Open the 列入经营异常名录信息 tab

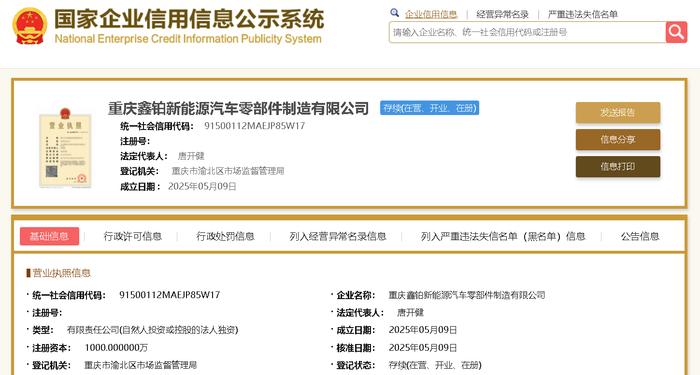click(338, 236)
